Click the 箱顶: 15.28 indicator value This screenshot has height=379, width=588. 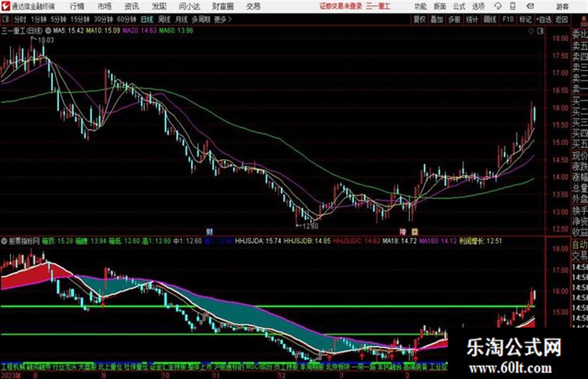57,241
